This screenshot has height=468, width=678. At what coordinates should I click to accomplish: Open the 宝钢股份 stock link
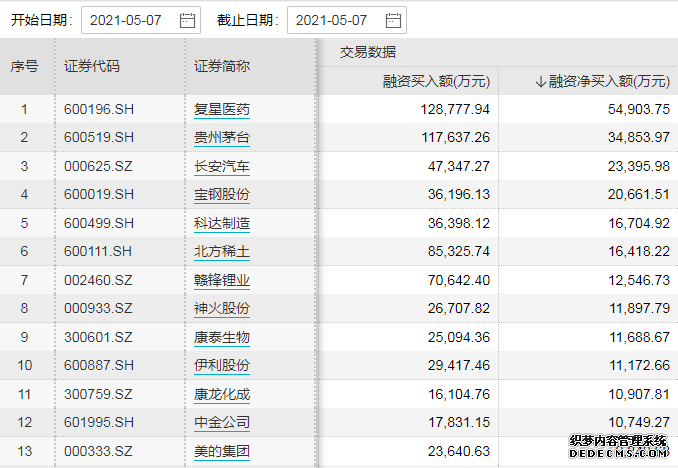click(x=222, y=194)
